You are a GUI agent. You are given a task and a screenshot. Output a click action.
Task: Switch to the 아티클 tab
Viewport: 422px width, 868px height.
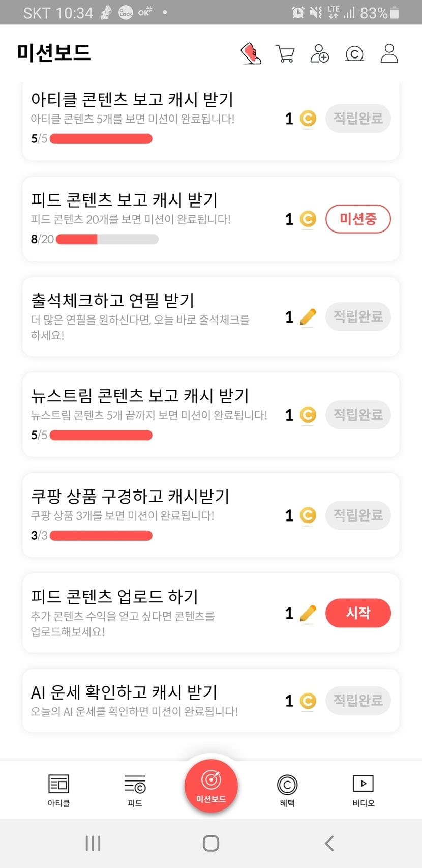click(x=58, y=790)
